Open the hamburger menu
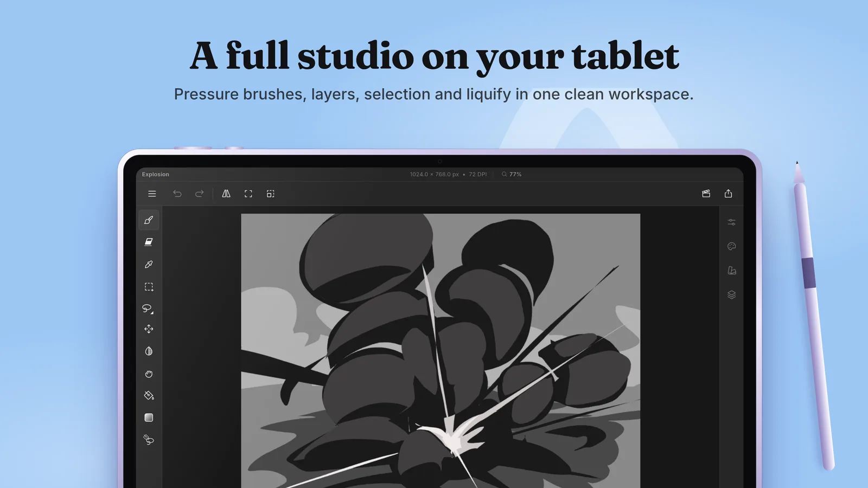This screenshot has width=868, height=488. point(152,194)
